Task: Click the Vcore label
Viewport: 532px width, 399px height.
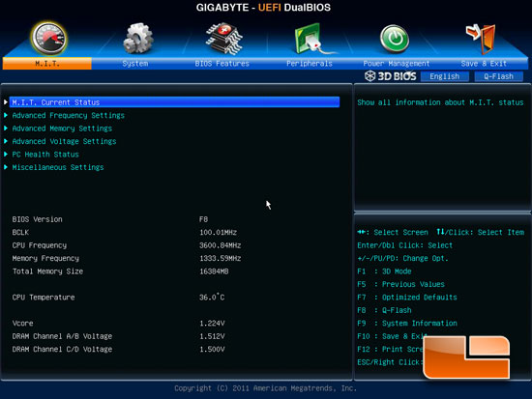Action: pyautogui.click(x=23, y=323)
